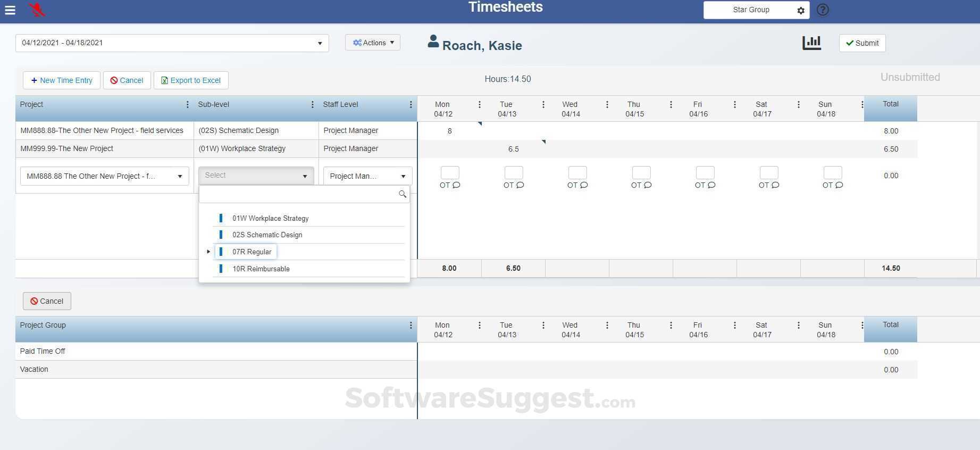Screen dimensions: 980x450
Task: Open Sat 04/17 column menu in top grid
Action: [798, 105]
